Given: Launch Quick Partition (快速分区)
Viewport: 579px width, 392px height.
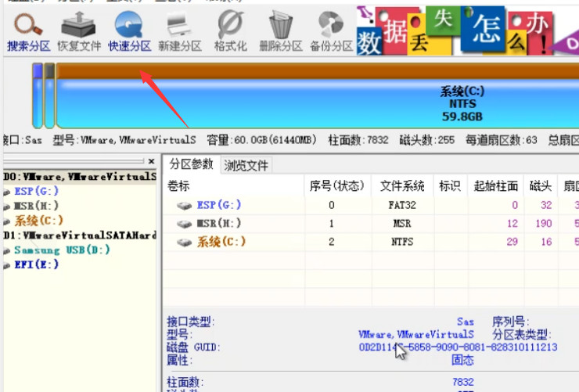Looking at the screenshot, I should click(x=129, y=32).
